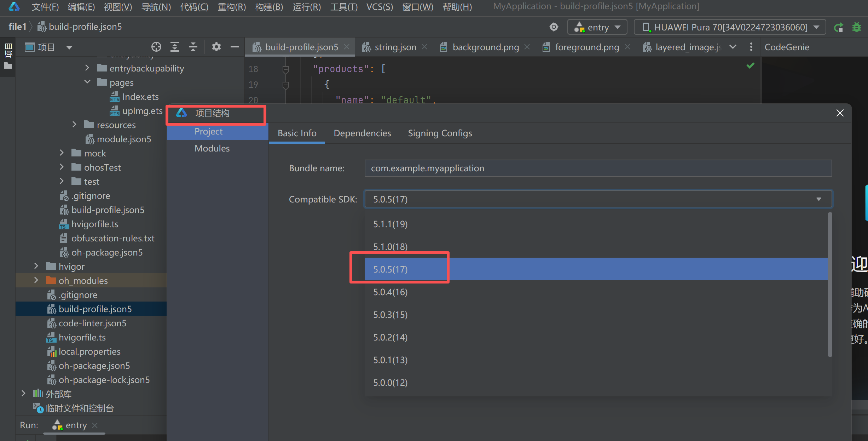Open the VCS(S) menu
868x441 pixels.
(x=380, y=7)
